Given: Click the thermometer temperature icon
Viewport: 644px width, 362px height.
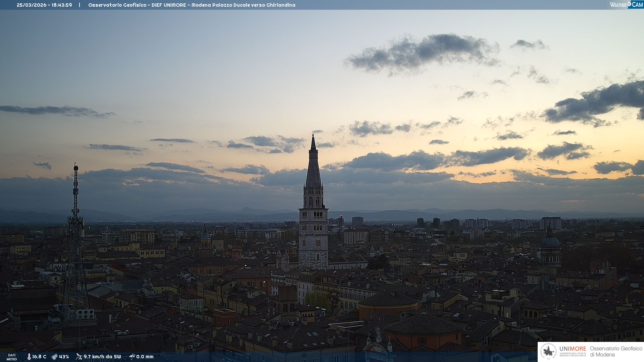Looking at the screenshot, I should tap(29, 357).
